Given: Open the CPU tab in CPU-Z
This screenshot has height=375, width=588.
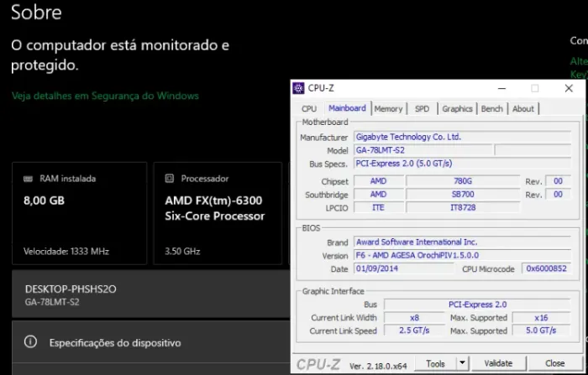Looking at the screenshot, I should click(x=309, y=109).
